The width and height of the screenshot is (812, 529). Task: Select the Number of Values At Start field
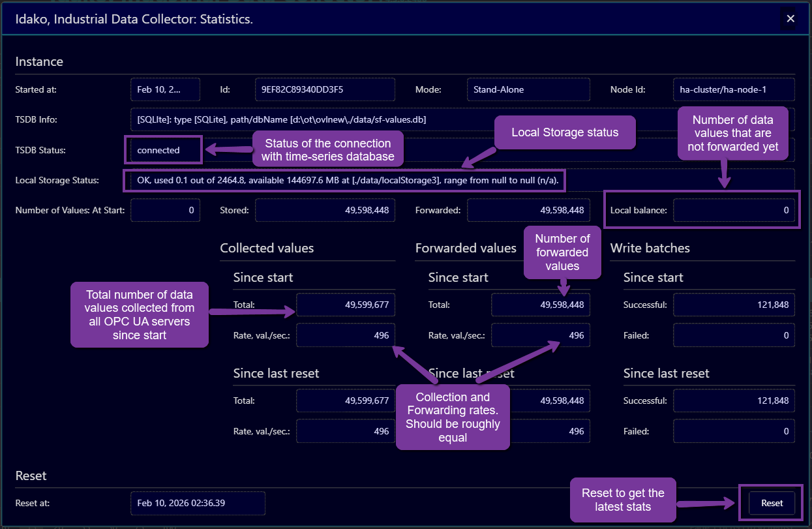165,211
